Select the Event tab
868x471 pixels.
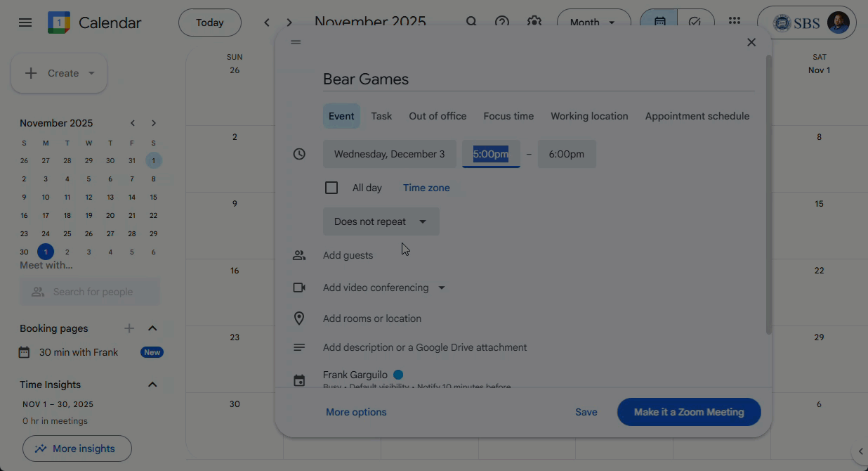[341, 116]
